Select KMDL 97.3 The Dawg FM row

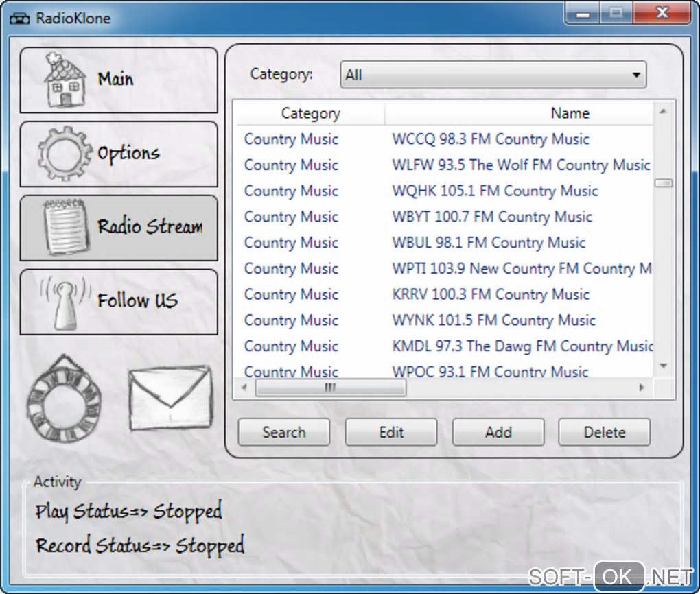coord(444,346)
